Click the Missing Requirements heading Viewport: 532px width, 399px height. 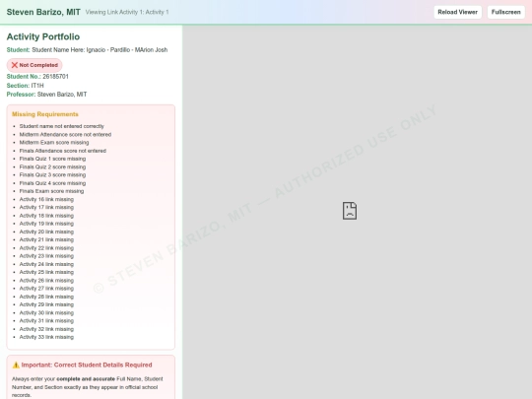[x=45, y=114]
